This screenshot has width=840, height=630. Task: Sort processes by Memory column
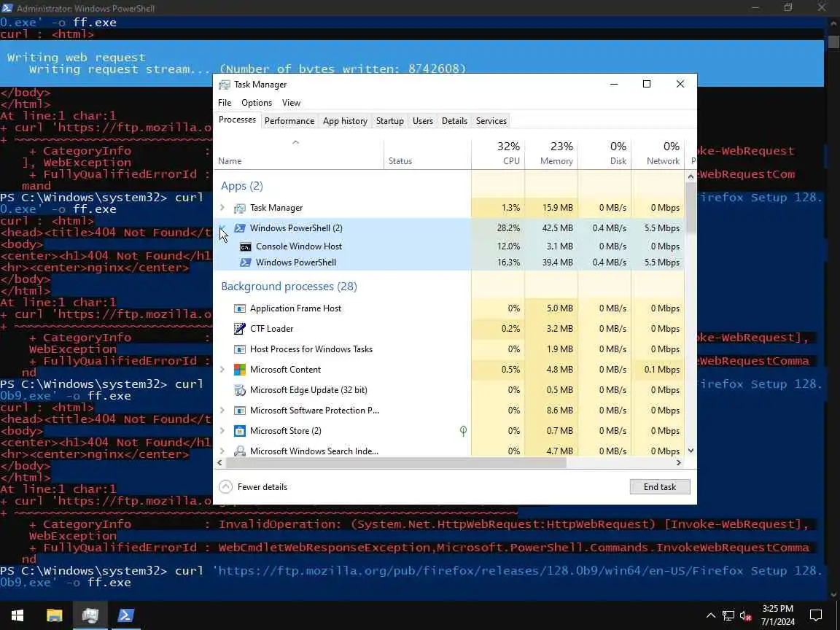click(x=551, y=153)
